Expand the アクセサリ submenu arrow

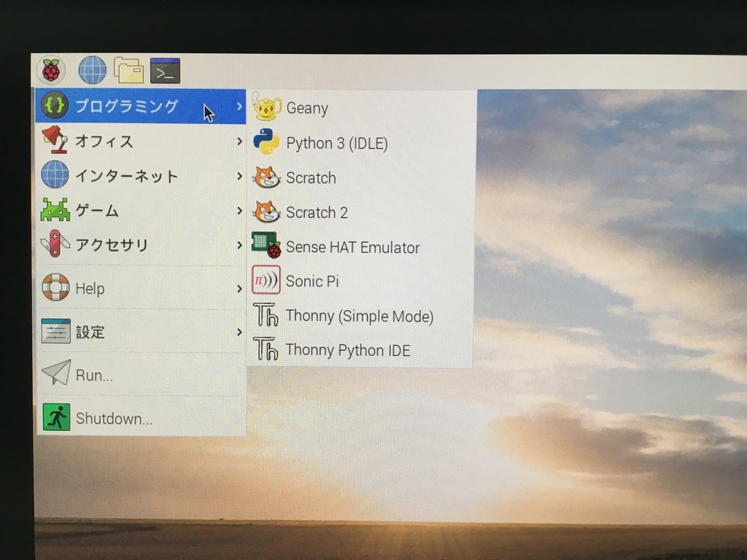[x=239, y=245]
